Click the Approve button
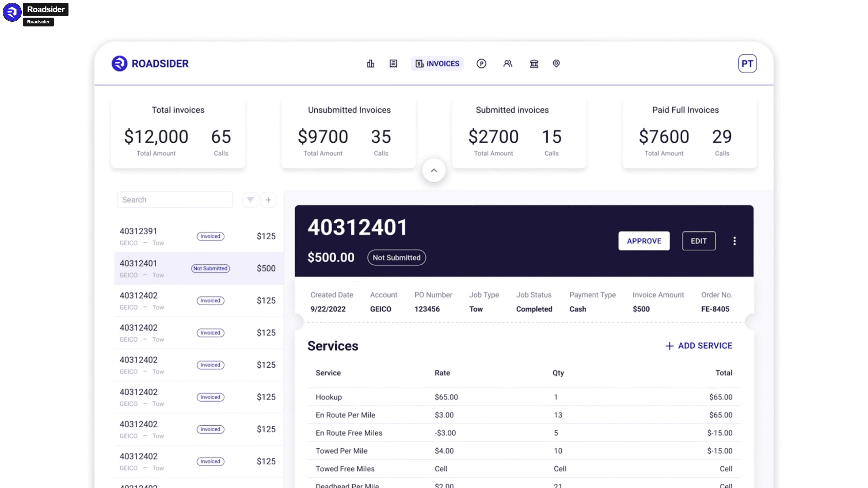This screenshot has width=868, height=488. coord(644,241)
